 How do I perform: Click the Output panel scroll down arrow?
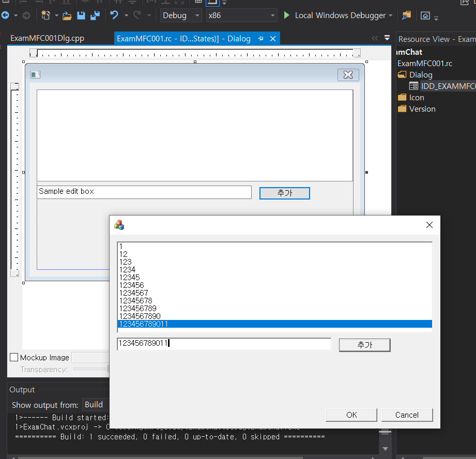(385, 449)
